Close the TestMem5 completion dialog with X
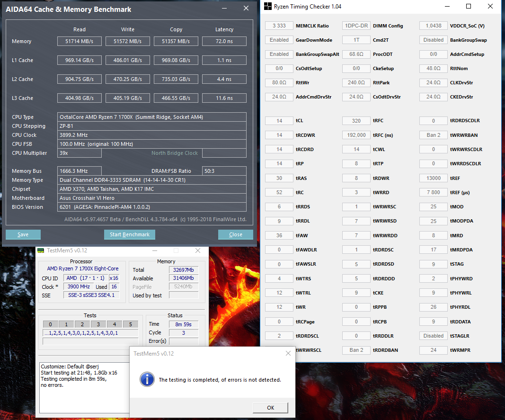Viewport: 505px width, 420px height. (288, 353)
